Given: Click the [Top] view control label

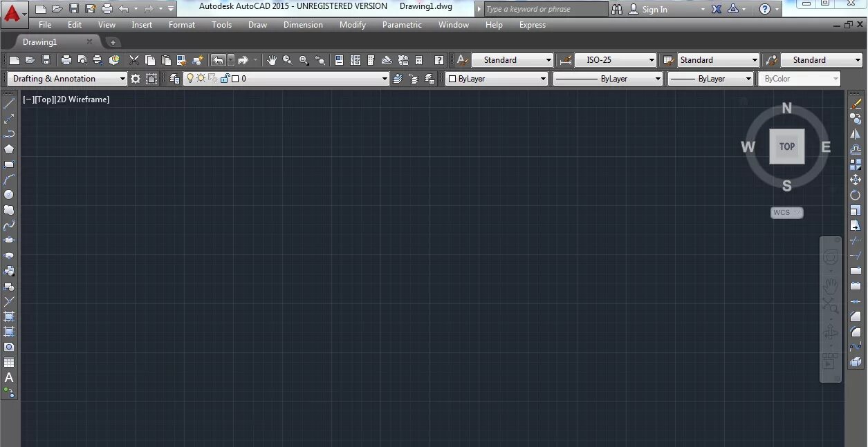Looking at the screenshot, I should coord(45,99).
